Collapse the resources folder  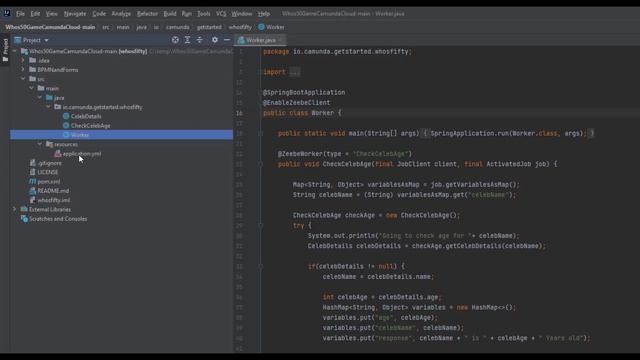coord(40,144)
